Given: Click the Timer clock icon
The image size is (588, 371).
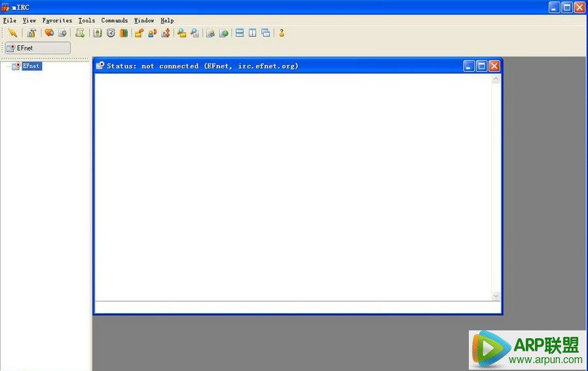Looking at the screenshot, I should (111, 33).
